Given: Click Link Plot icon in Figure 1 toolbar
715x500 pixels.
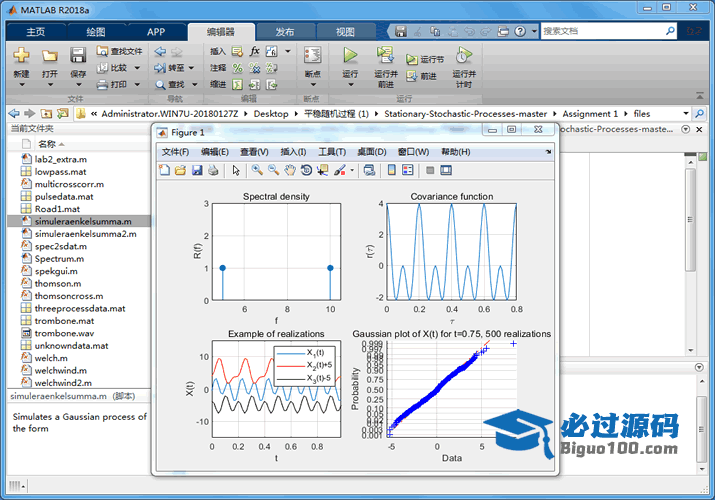Looking at the screenshot, I should click(x=369, y=170).
